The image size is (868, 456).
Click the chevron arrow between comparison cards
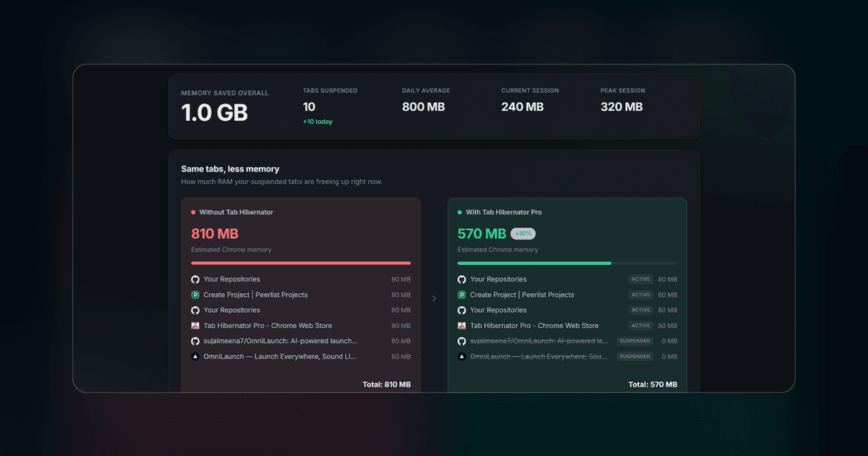(x=434, y=298)
